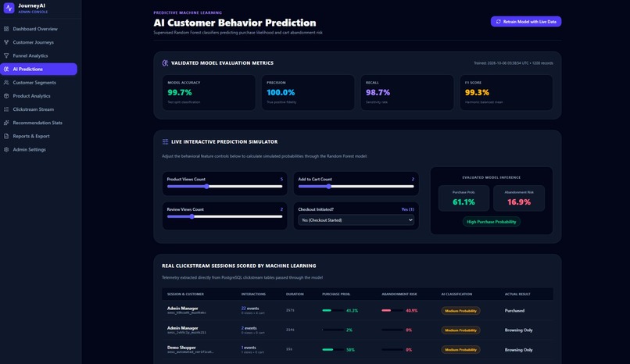Click the Recommendation Stats sparkle icon
Viewport: 630px width, 364px height.
(6, 123)
